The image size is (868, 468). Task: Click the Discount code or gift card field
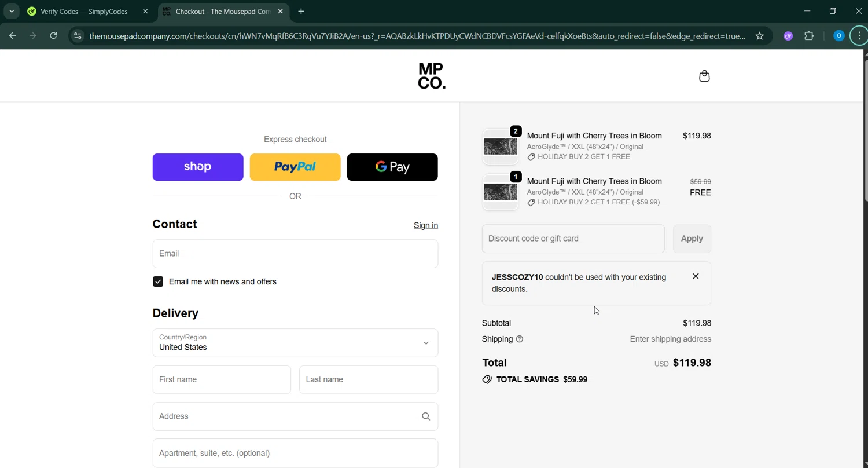[573, 239]
